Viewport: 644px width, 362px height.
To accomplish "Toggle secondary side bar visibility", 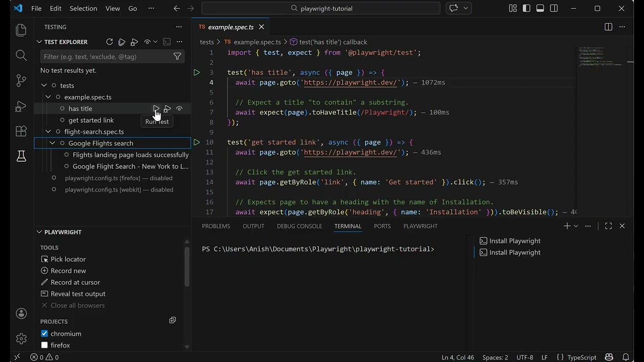I will (554, 9).
